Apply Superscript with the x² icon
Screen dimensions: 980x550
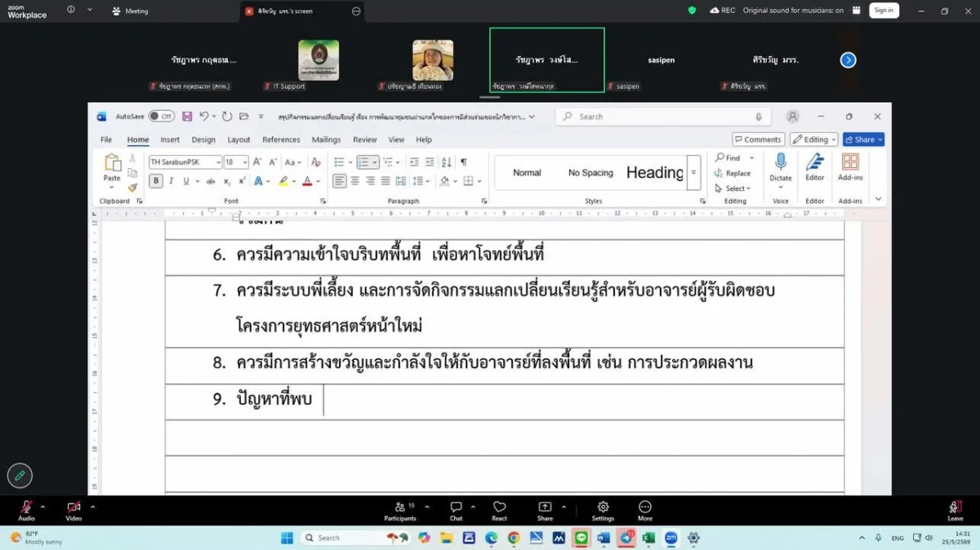[242, 181]
